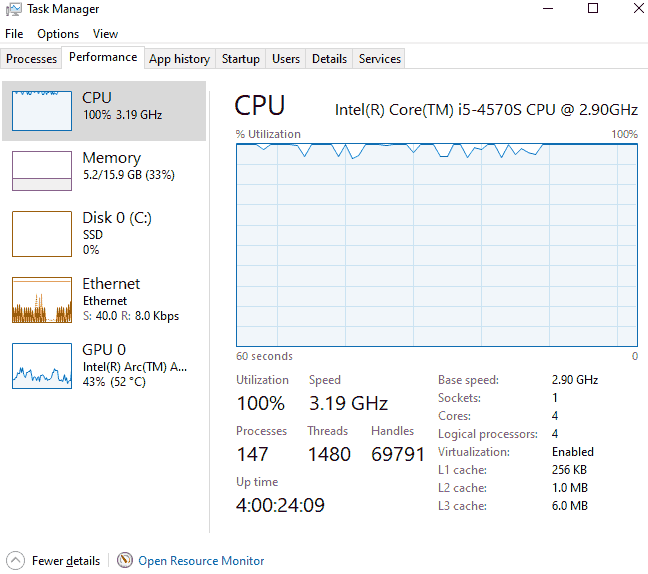
Task: Click the L3 cache 6.0 MB value
Action: (x=569, y=506)
